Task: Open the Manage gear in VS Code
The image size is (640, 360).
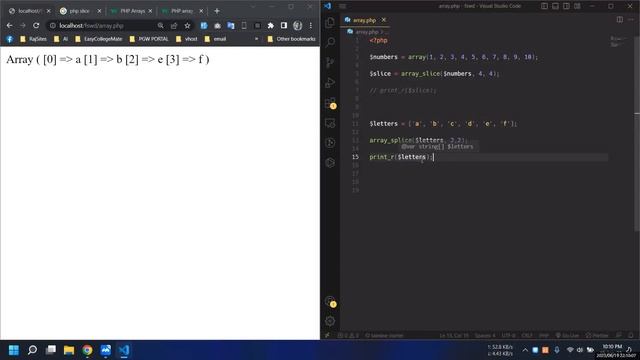Action: pos(330,321)
